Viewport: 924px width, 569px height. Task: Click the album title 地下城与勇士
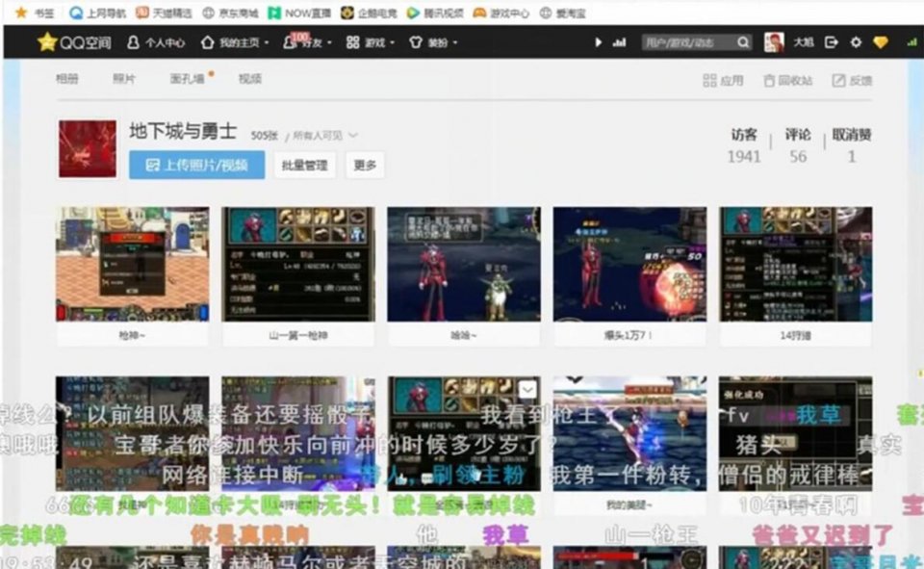[183, 131]
